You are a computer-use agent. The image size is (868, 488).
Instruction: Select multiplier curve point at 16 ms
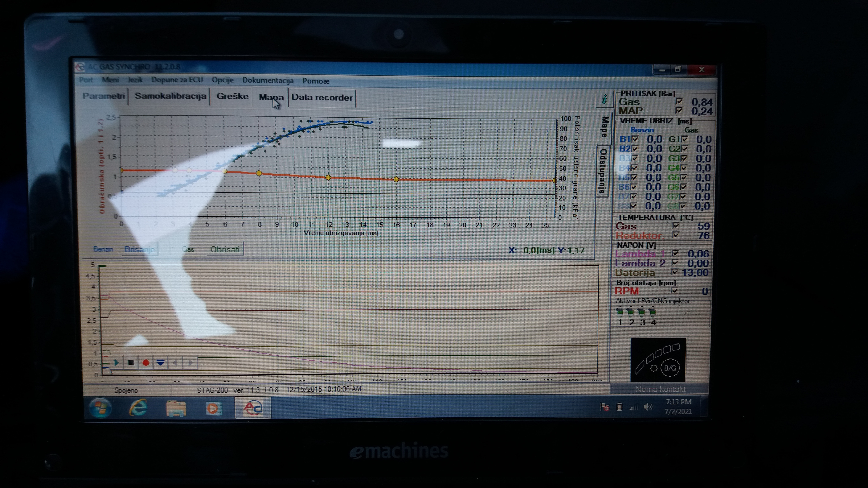click(x=396, y=179)
